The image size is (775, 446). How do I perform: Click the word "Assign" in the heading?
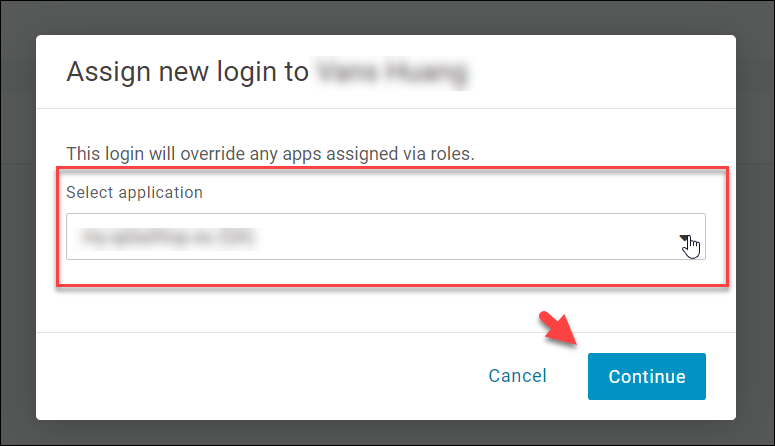tap(108, 73)
